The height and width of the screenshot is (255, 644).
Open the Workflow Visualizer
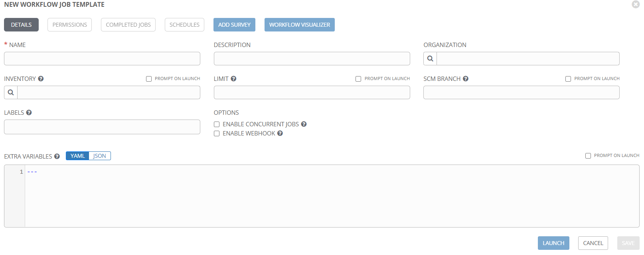(x=300, y=25)
